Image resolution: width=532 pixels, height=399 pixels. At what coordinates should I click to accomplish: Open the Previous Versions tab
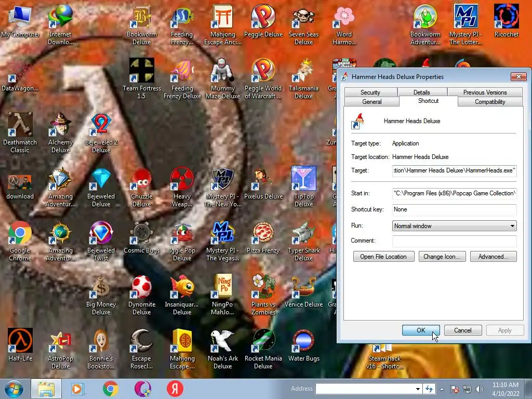click(x=485, y=92)
